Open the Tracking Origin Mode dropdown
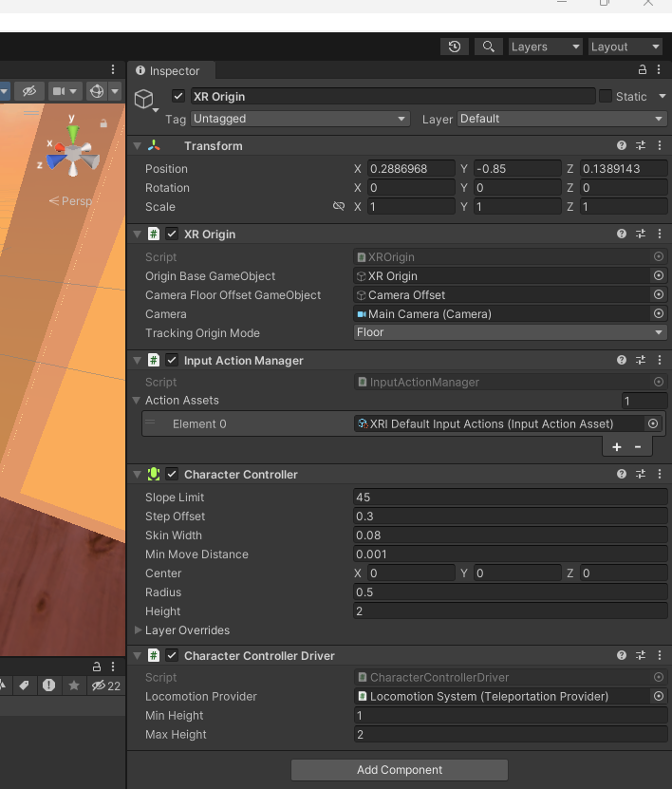672x789 pixels. click(510, 333)
